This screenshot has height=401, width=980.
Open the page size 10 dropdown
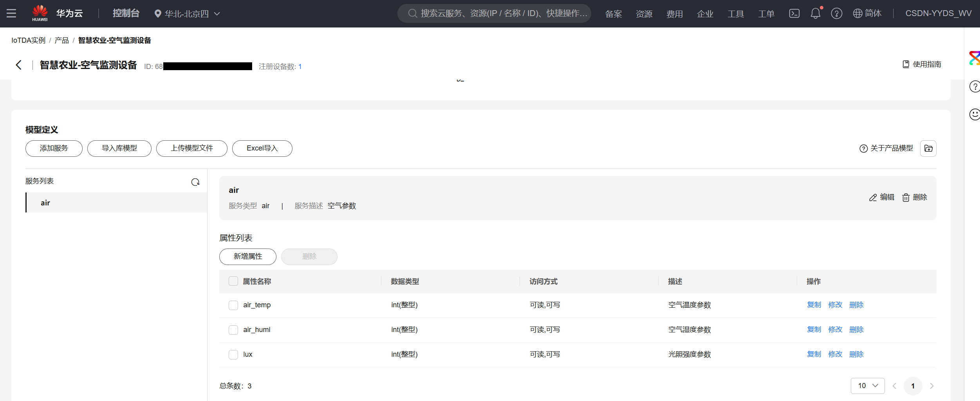tap(868, 386)
